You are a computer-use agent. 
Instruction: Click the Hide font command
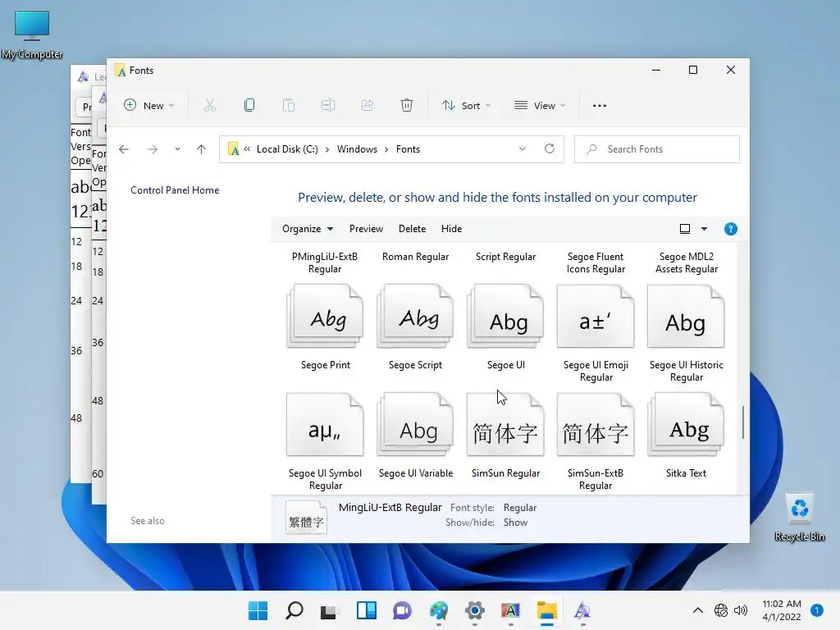click(x=452, y=229)
